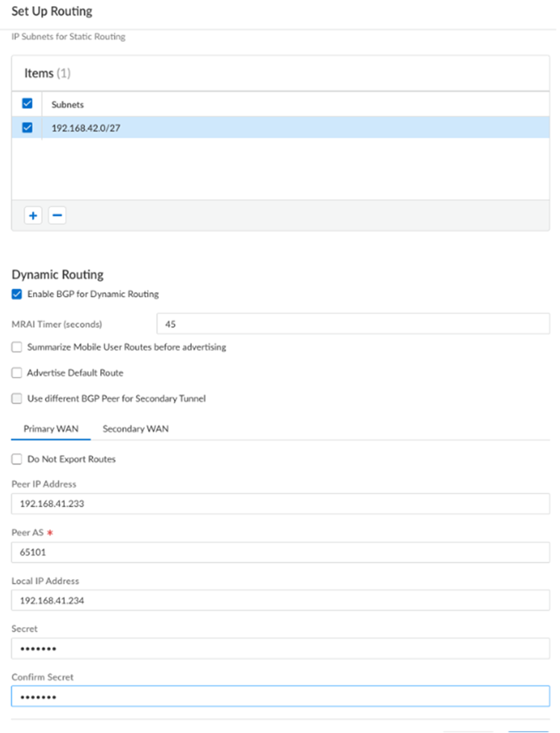Click the Local IP Address field
Viewport: 560px width, 733px height.
click(281, 600)
